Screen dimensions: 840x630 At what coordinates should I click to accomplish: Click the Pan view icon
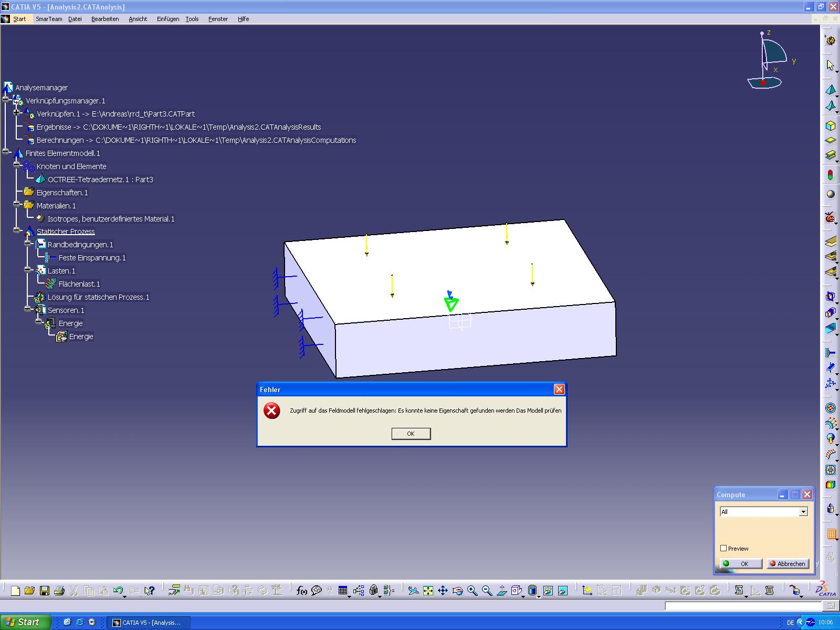[443, 591]
